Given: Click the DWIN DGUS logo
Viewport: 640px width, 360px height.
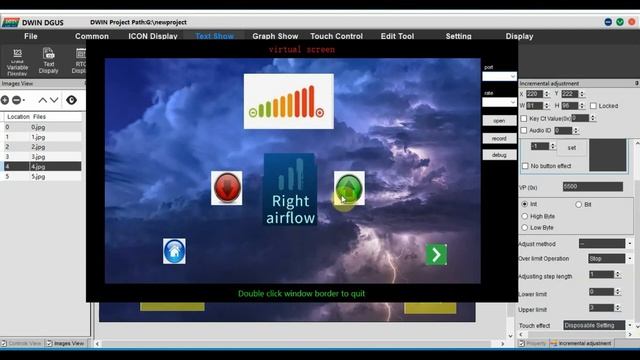Looking at the screenshot, I should (10, 22).
